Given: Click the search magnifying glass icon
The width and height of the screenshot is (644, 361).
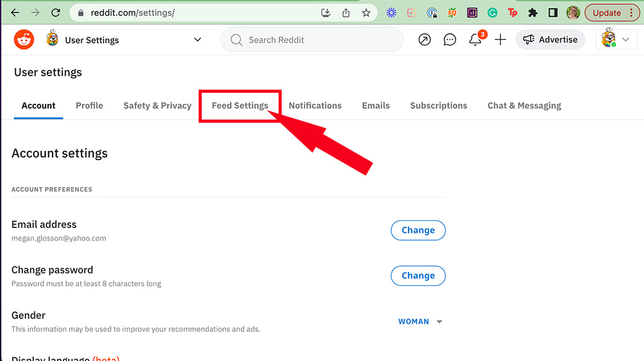Looking at the screenshot, I should [x=236, y=39].
